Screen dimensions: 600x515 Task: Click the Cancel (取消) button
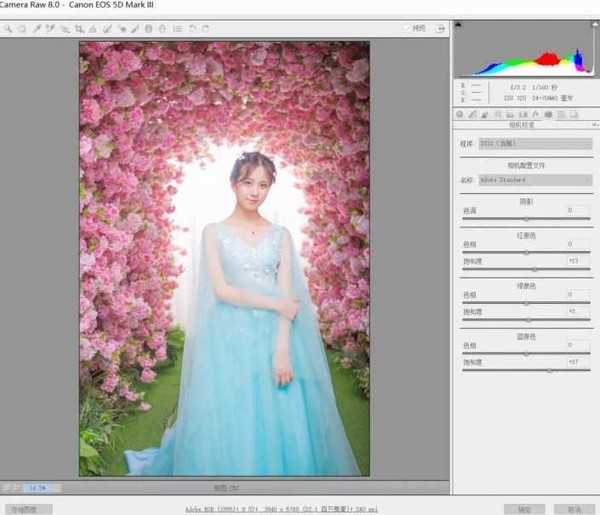click(x=574, y=508)
